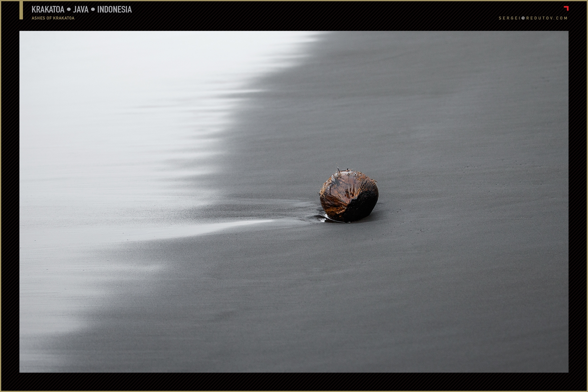Viewport: 588px width, 392px height.
Task: Click the gold vertical bar beside the title
Action: pyautogui.click(x=21, y=10)
